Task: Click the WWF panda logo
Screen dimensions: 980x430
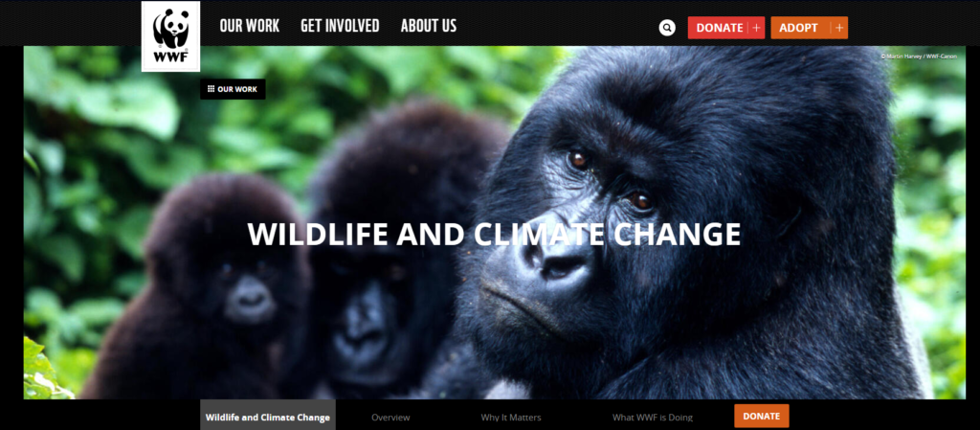Action: tap(170, 36)
